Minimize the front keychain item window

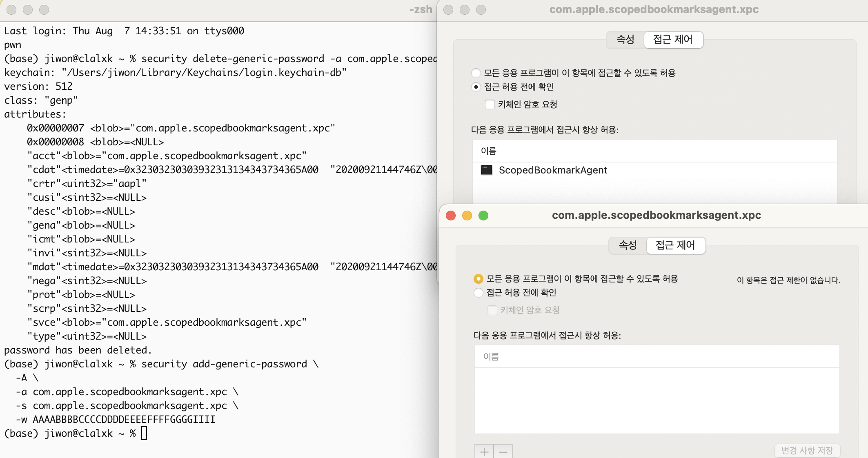[467, 216]
